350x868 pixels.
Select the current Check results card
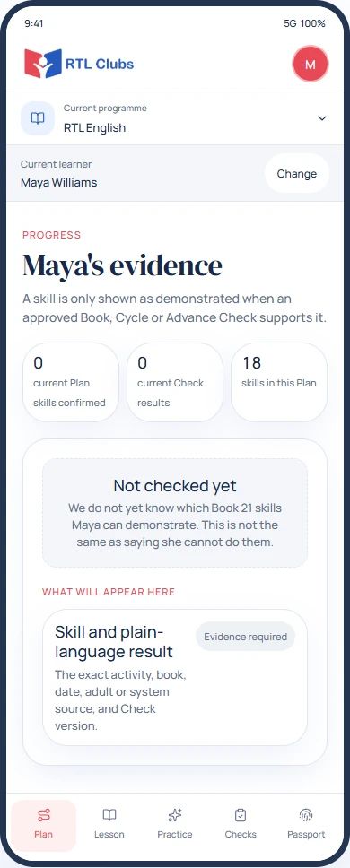point(175,383)
